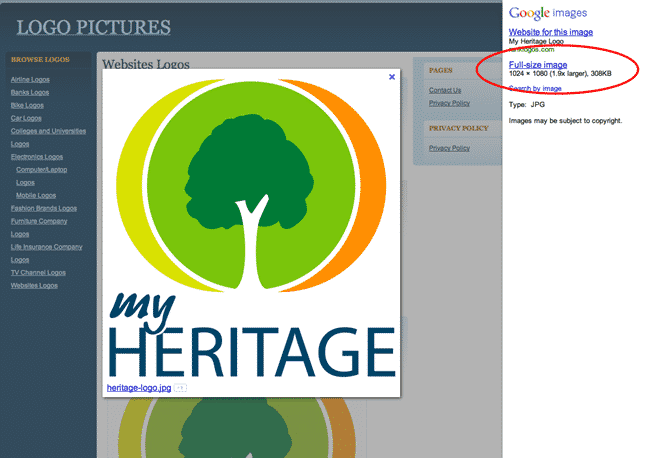Browse TV Channel Logos

[x=38, y=272]
